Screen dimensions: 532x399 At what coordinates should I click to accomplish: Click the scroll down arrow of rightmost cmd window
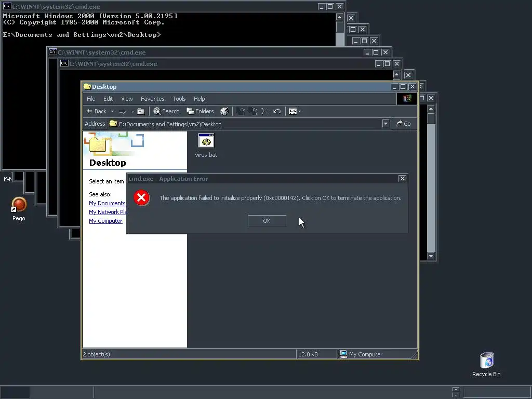click(431, 256)
